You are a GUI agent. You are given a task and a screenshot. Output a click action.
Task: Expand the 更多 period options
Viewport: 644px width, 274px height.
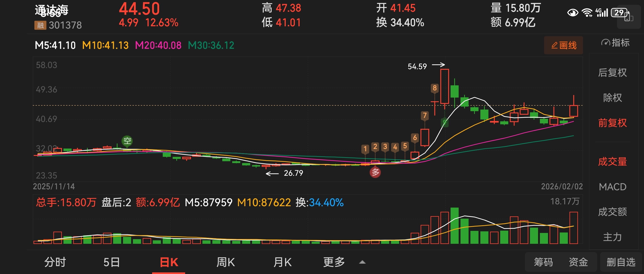click(334, 262)
